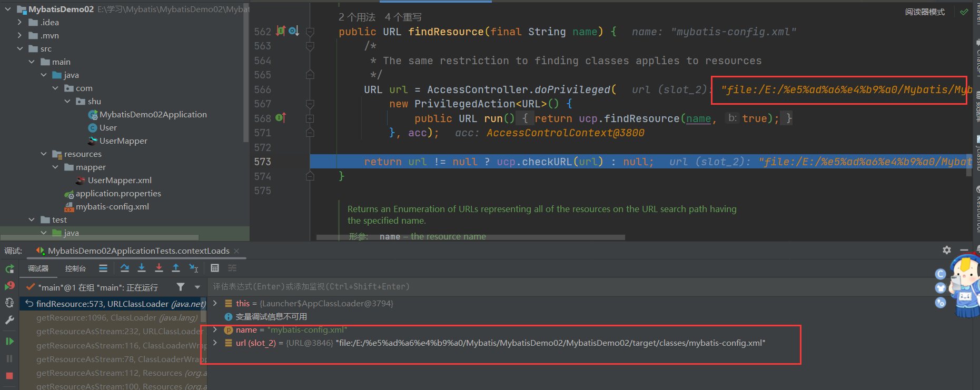Click the info icon beside 变量调试信息不可用
The width and height of the screenshot is (980, 390).
click(229, 317)
